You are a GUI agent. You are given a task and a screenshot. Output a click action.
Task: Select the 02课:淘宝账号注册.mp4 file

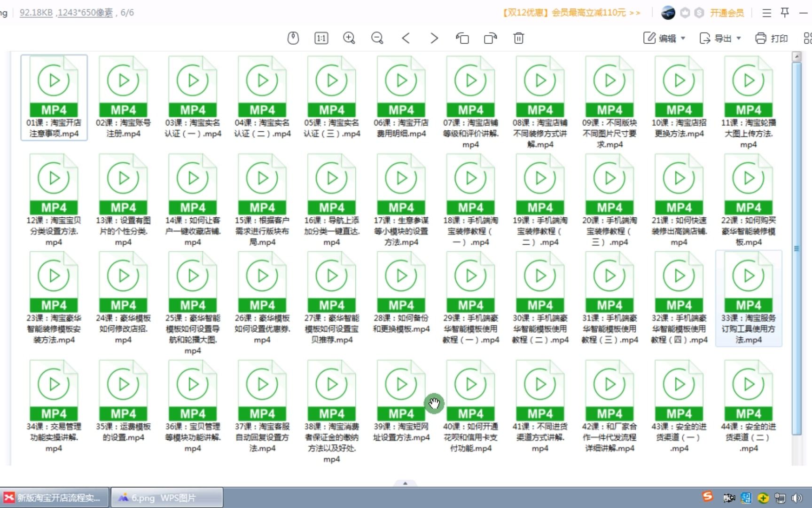pos(123,97)
